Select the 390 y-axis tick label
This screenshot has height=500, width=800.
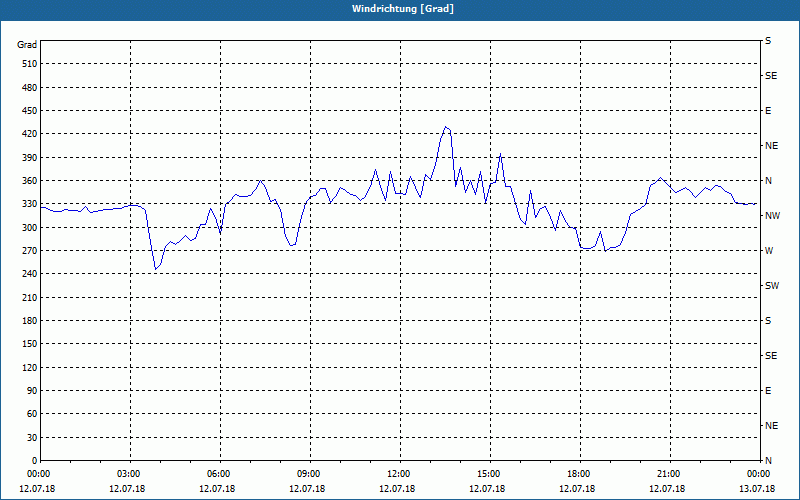(30, 158)
